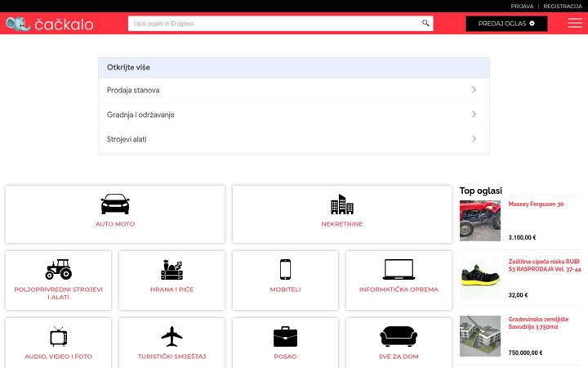Open Građevinsko zemljište Savudrija ad title
The height and width of the screenshot is (368, 588).
[538, 323]
